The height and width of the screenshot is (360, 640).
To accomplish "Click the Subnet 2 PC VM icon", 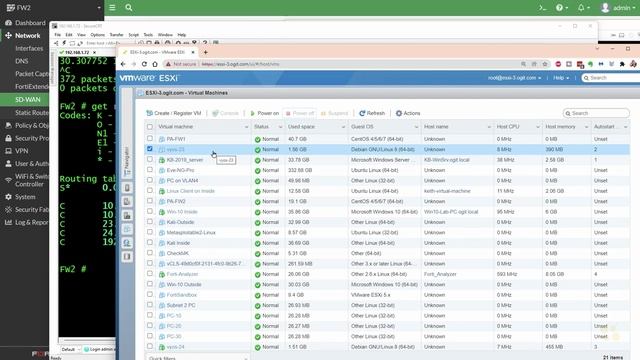I will (162, 305).
